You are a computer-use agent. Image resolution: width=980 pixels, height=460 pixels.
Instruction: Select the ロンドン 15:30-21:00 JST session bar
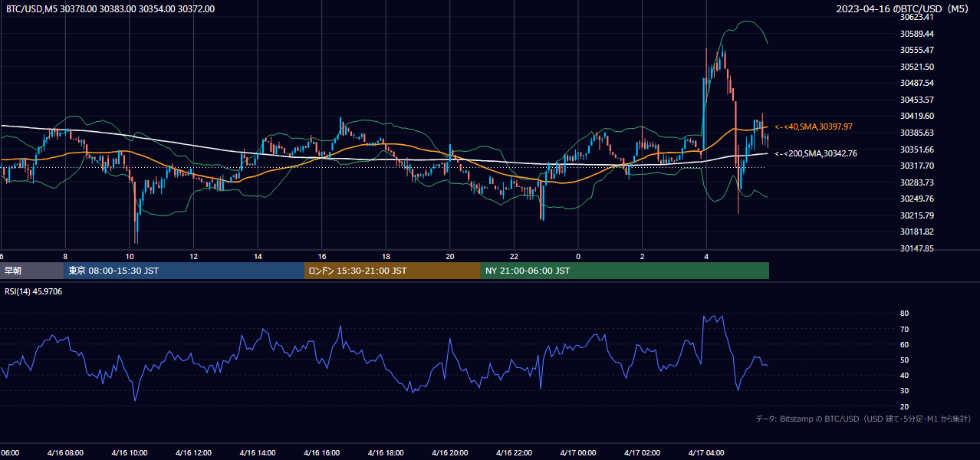click(x=393, y=271)
